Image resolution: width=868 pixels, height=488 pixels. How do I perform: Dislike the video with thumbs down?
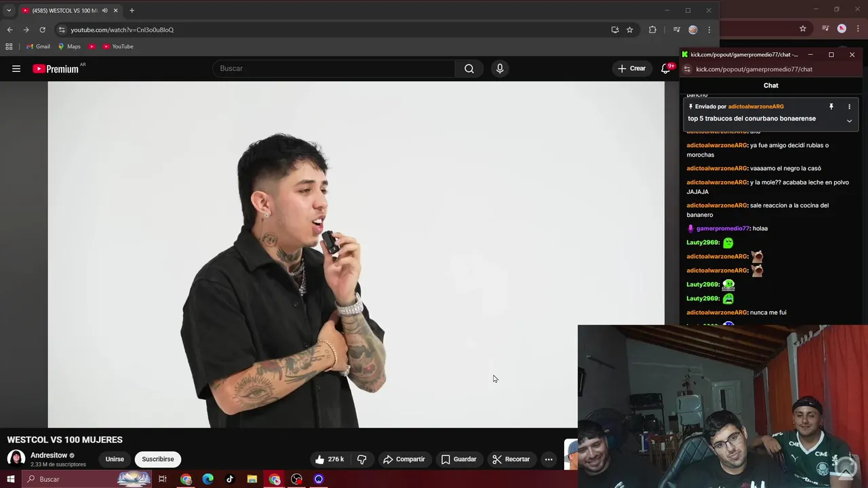(x=361, y=460)
